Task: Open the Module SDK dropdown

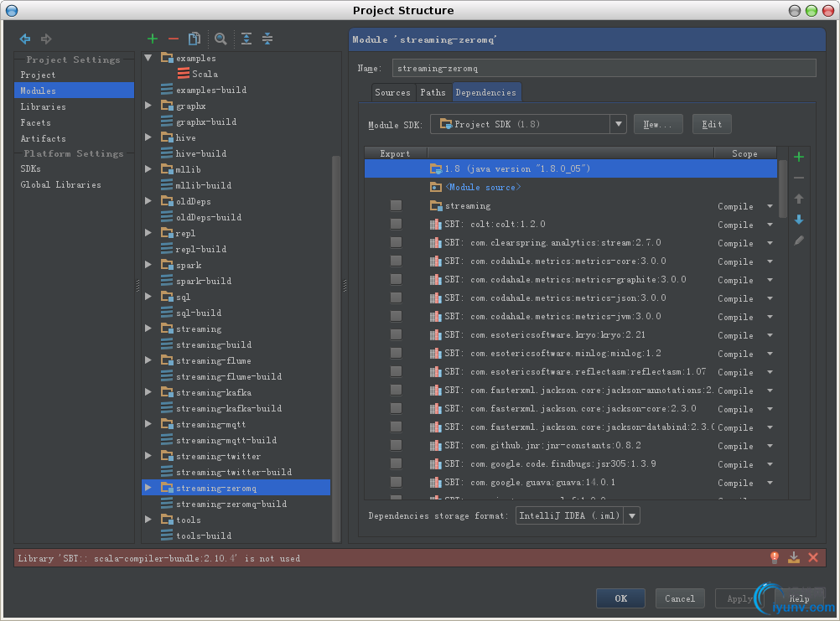Action: 618,124
